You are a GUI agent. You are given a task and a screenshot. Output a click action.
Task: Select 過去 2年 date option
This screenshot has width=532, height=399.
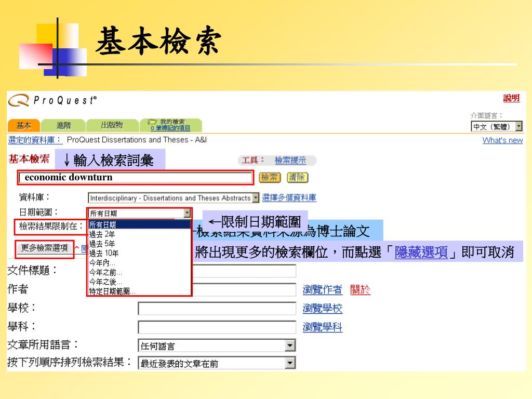(139, 234)
